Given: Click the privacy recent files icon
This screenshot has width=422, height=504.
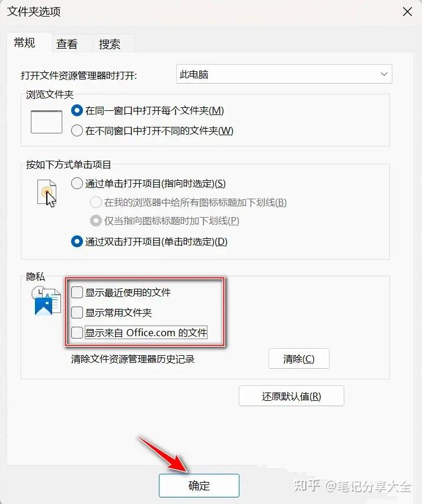Looking at the screenshot, I should [46, 301].
